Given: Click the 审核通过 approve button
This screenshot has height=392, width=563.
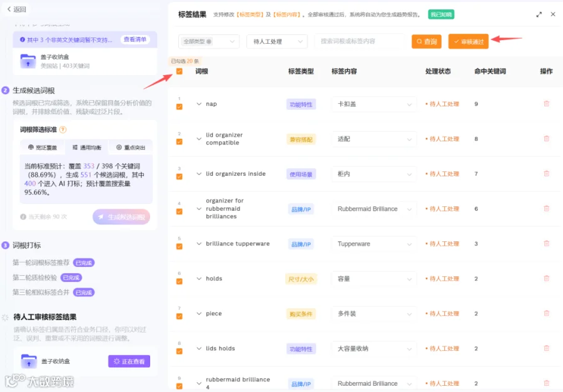Looking at the screenshot, I should coord(468,41).
